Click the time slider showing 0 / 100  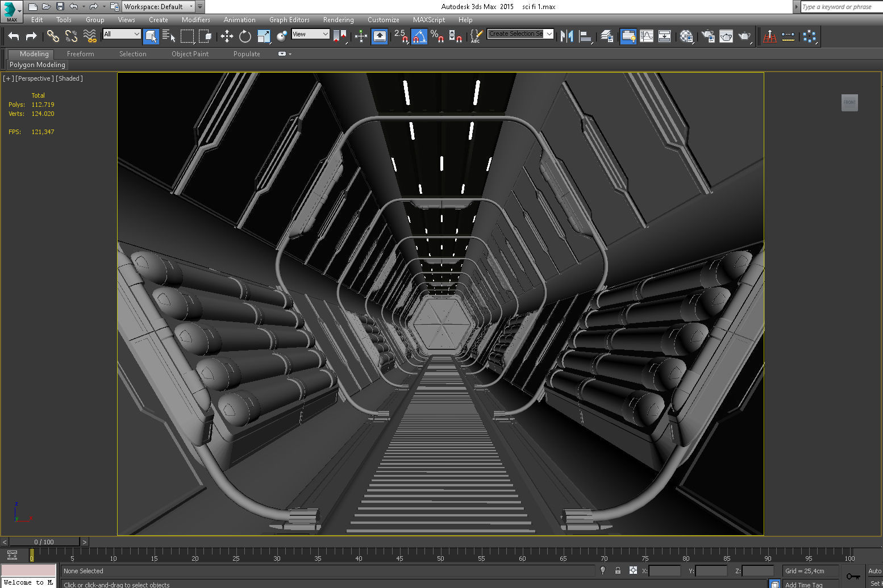[x=44, y=542]
